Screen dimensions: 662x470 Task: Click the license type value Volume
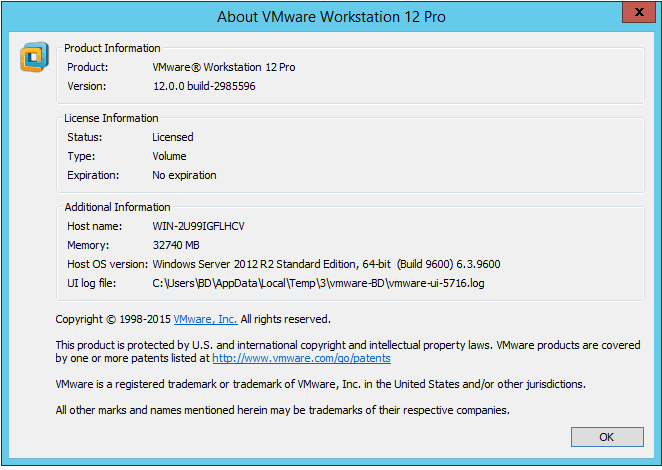[x=169, y=156]
